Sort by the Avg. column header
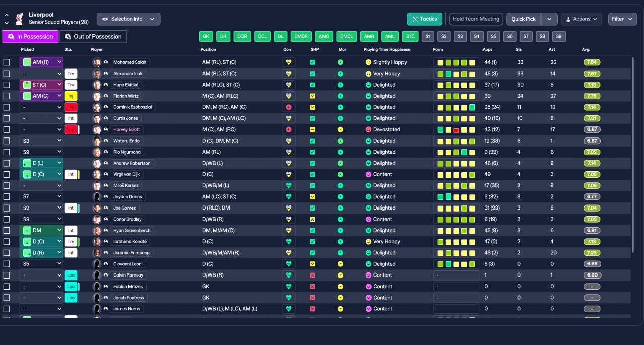644x345 pixels. 586,50
